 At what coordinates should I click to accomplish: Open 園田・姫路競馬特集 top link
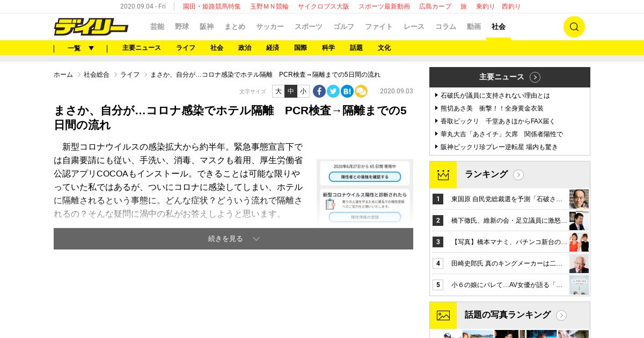(x=212, y=6)
